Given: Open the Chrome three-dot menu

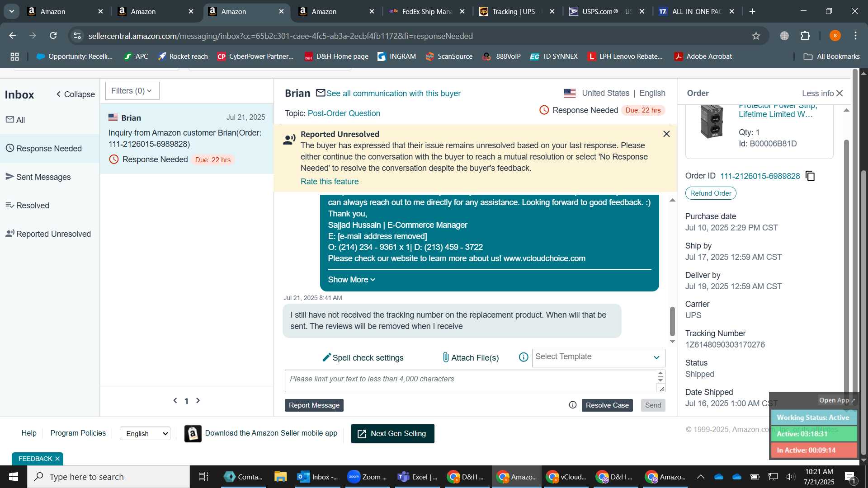Looking at the screenshot, I should (856, 36).
